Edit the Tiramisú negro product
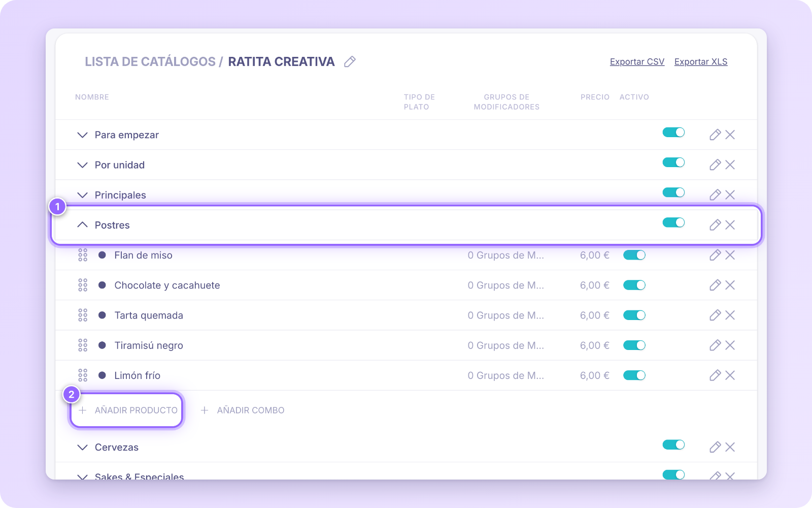Image resolution: width=812 pixels, height=508 pixels. (x=715, y=345)
